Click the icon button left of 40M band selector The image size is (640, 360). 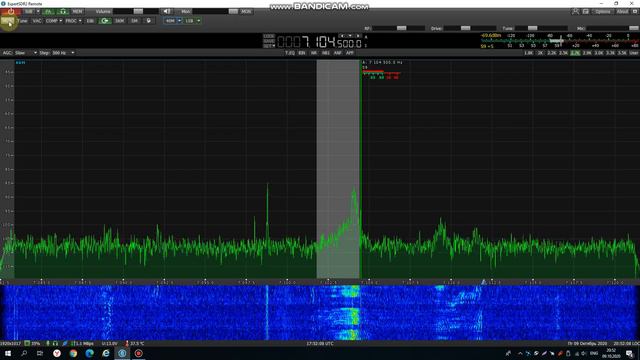pos(149,21)
